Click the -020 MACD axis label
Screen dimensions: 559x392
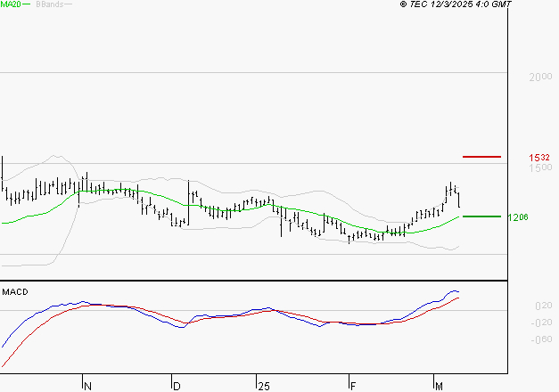click(541, 323)
